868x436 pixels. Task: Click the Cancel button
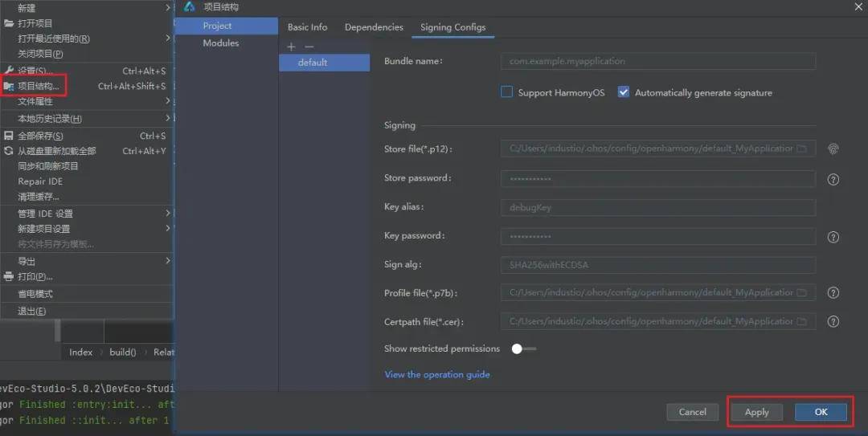(693, 412)
